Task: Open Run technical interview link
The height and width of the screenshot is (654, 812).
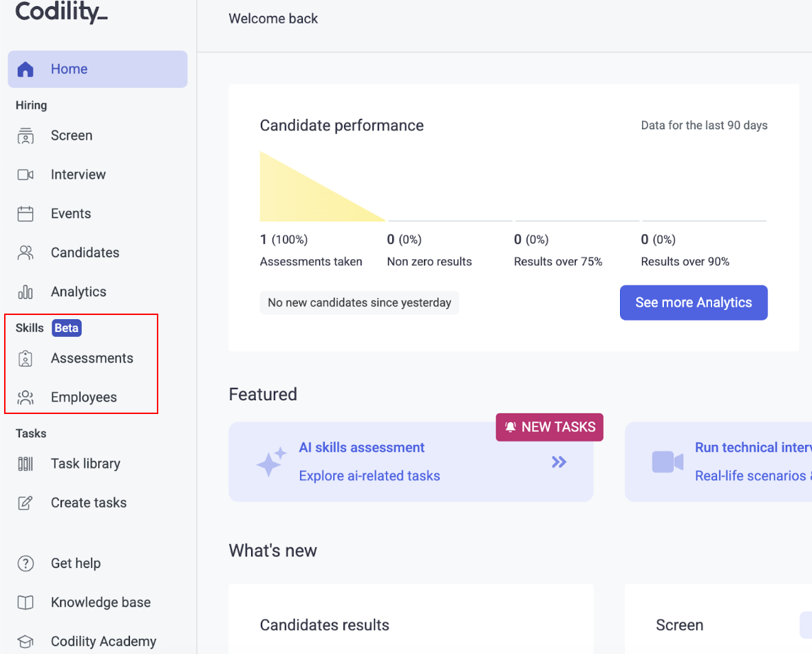Action: tap(753, 448)
